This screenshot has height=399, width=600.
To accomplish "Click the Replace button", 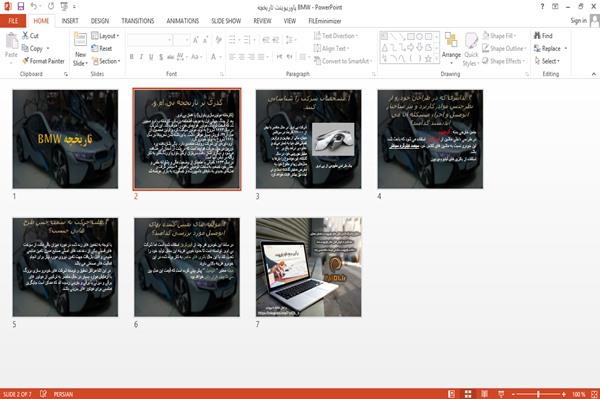I will pos(550,49).
